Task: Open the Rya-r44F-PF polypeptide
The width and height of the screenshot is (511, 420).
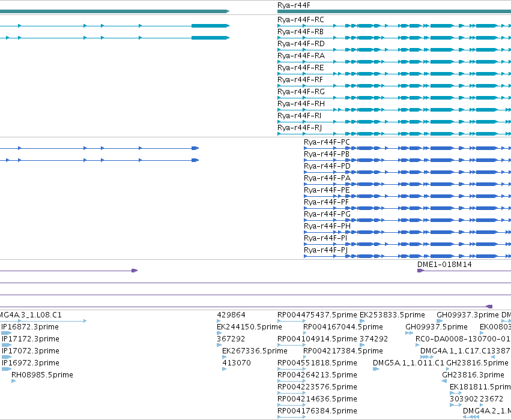Action: tap(326, 202)
